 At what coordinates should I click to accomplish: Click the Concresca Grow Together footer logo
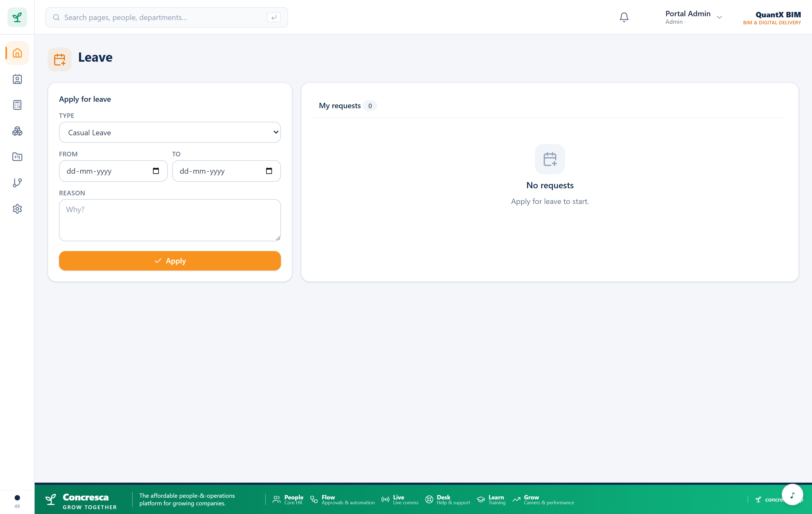pos(81,501)
